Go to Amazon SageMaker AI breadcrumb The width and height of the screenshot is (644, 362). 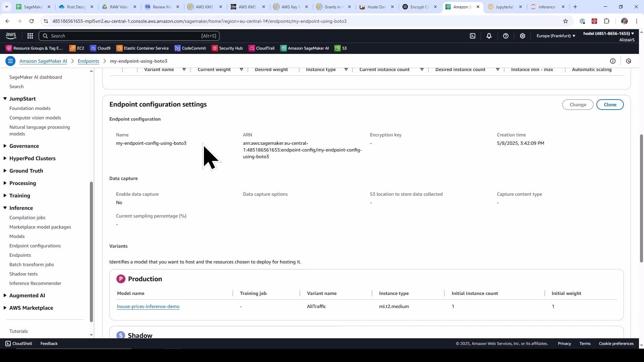pos(43,61)
